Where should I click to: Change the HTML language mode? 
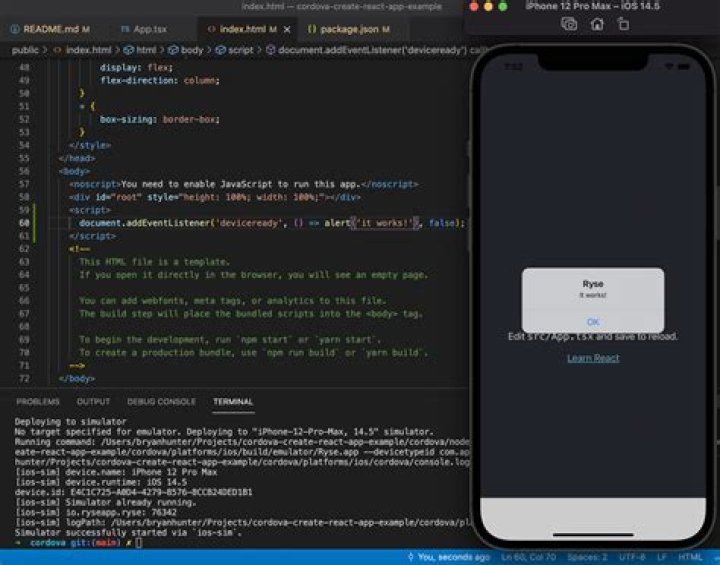pyautogui.click(x=690, y=557)
